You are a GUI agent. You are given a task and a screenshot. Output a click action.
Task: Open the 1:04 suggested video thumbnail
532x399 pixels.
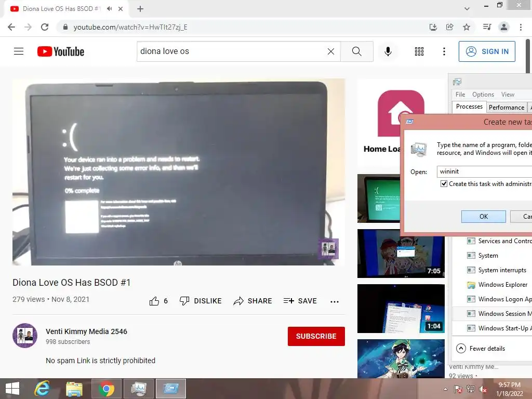pos(401,309)
